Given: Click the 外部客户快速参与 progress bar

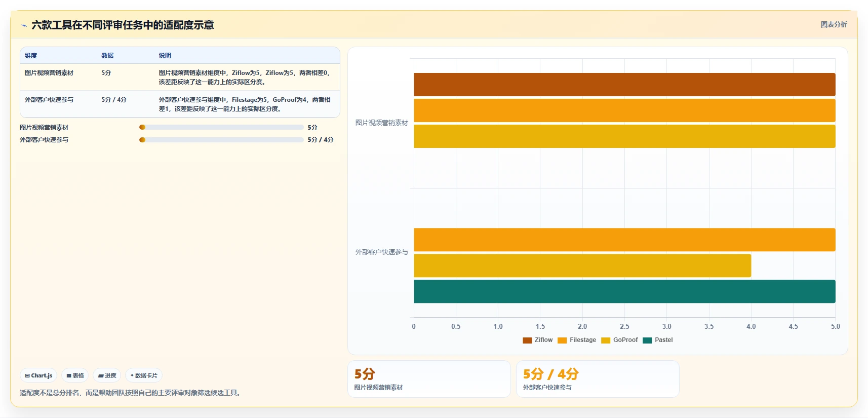Looking at the screenshot, I should (221, 139).
